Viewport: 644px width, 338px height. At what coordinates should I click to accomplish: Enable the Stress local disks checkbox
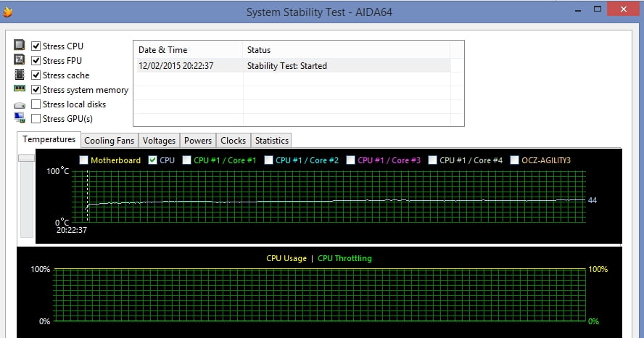[36, 104]
